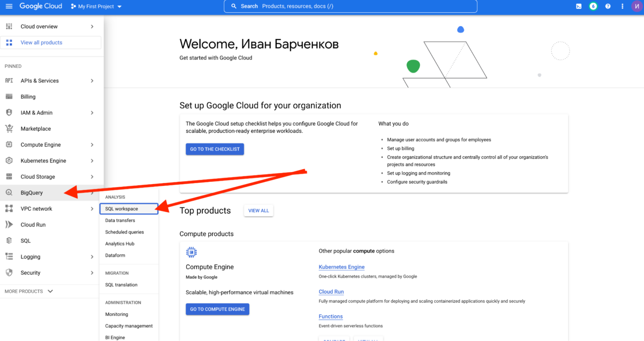644x341 pixels.
Task: Expand the MORE PRODUCTS section
Action: point(29,291)
